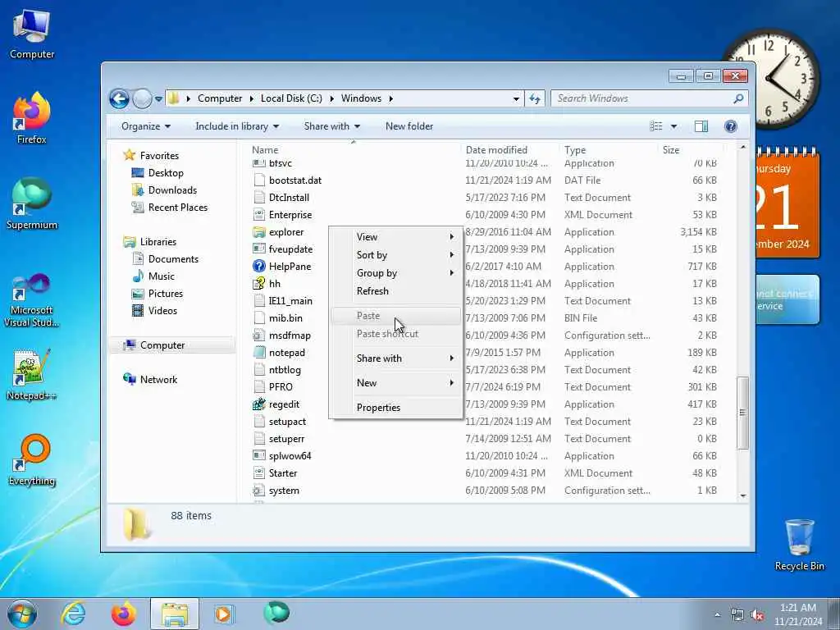Select the hh application icon

[x=259, y=283]
